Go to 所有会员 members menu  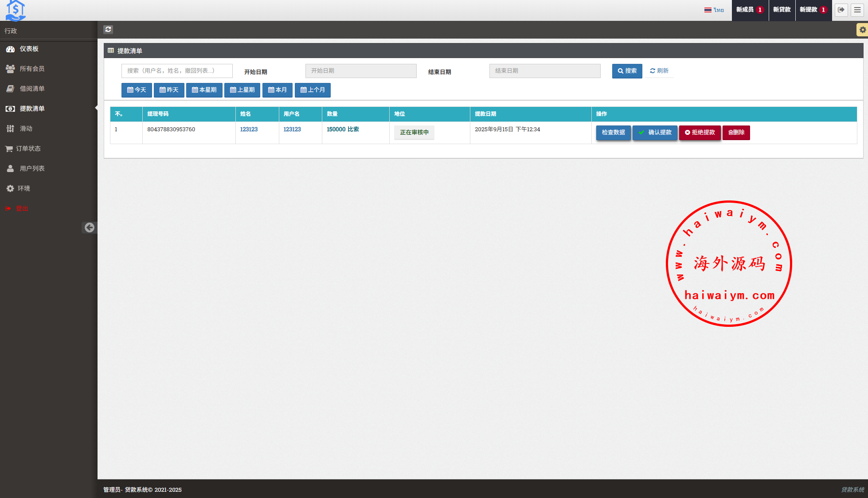point(32,69)
